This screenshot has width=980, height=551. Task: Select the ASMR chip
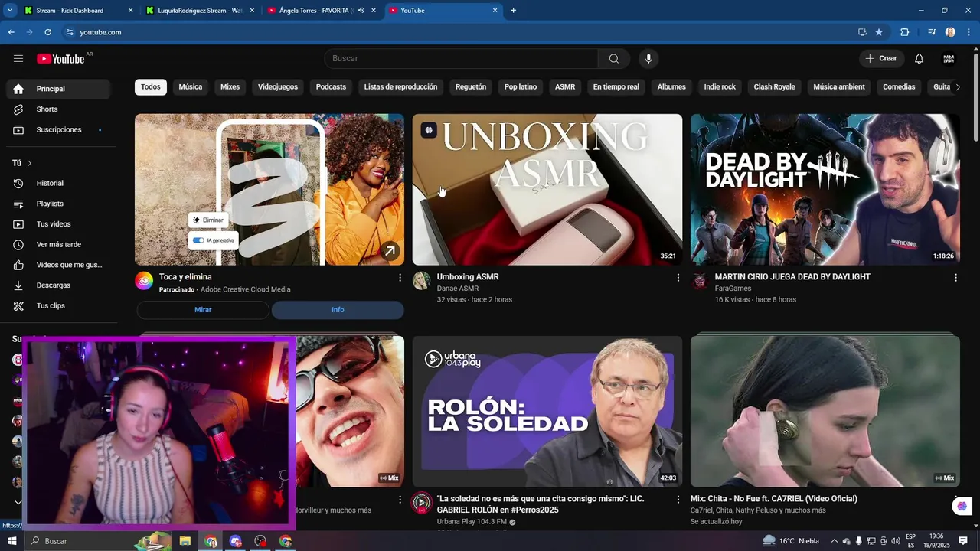[565, 87]
